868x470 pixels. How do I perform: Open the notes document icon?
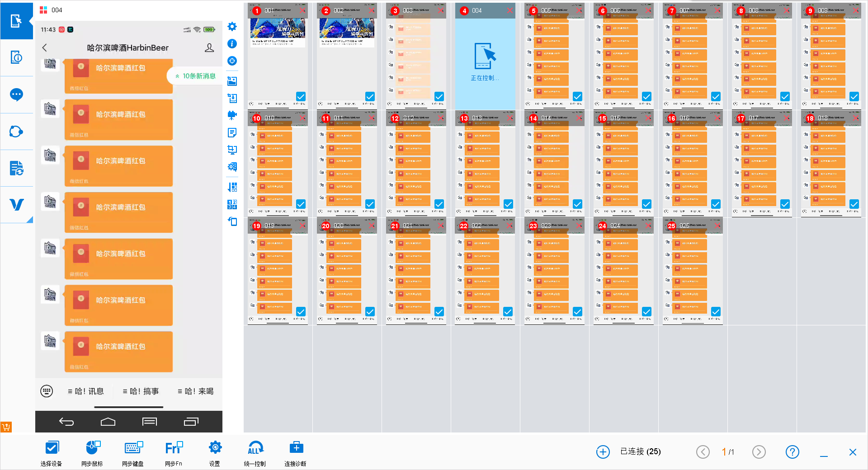[232, 132]
